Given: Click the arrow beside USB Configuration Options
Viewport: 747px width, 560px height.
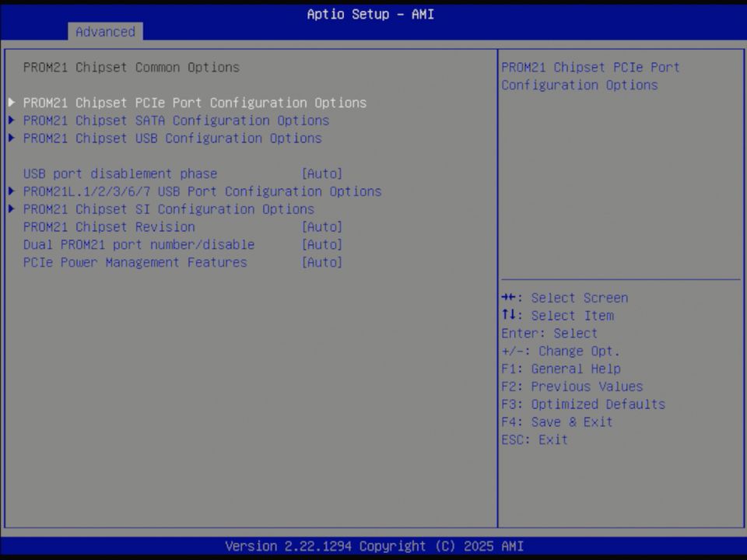Looking at the screenshot, I should point(11,138).
